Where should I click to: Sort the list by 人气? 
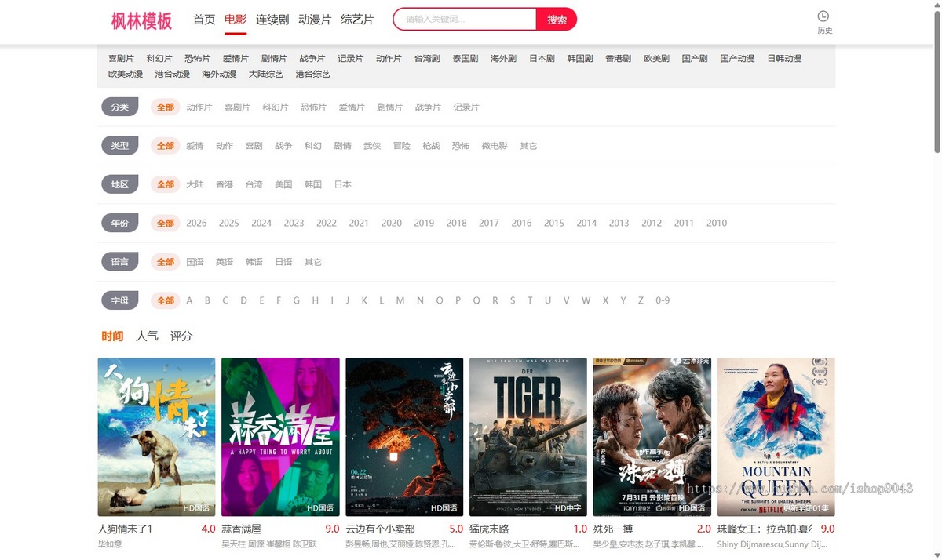click(147, 336)
